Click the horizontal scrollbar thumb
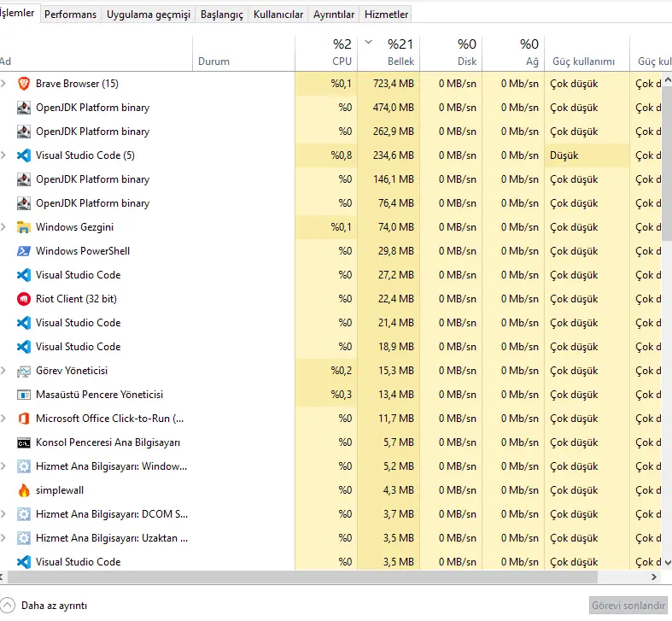 pyautogui.click(x=302, y=577)
